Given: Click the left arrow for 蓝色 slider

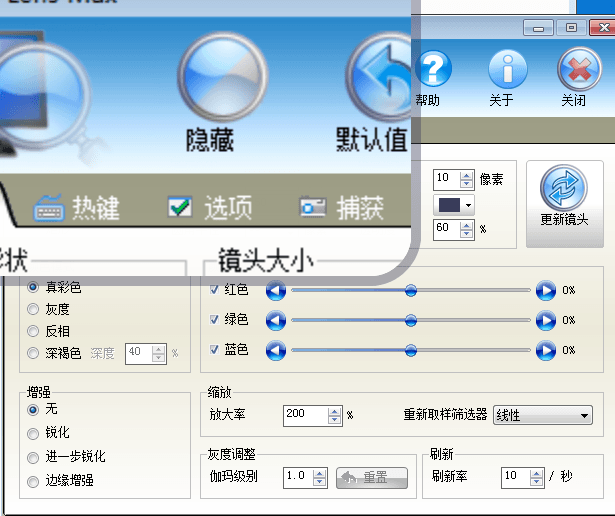Looking at the screenshot, I should click(x=276, y=351).
